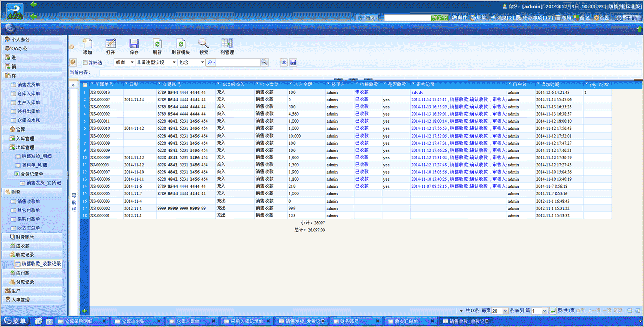Screen dimensions: 644x327
Task: Click the 刷新模块 (Refresh module) icon
Action: click(x=181, y=43)
